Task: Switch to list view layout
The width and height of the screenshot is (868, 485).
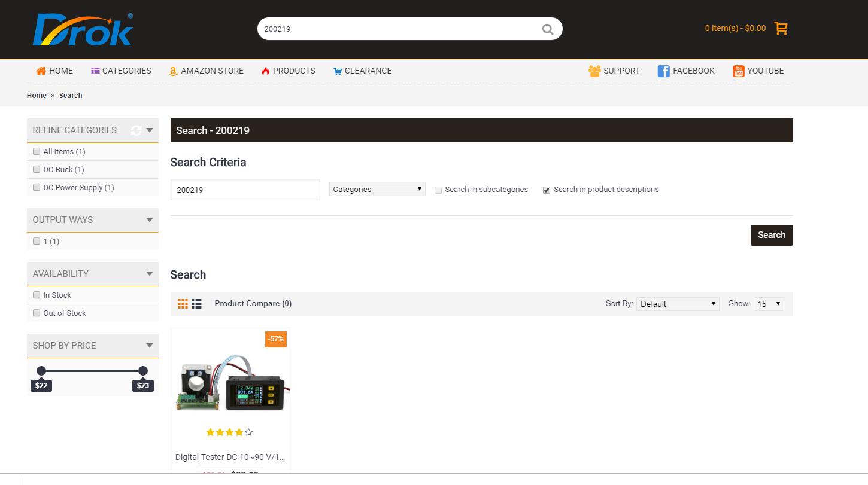Action: click(196, 304)
